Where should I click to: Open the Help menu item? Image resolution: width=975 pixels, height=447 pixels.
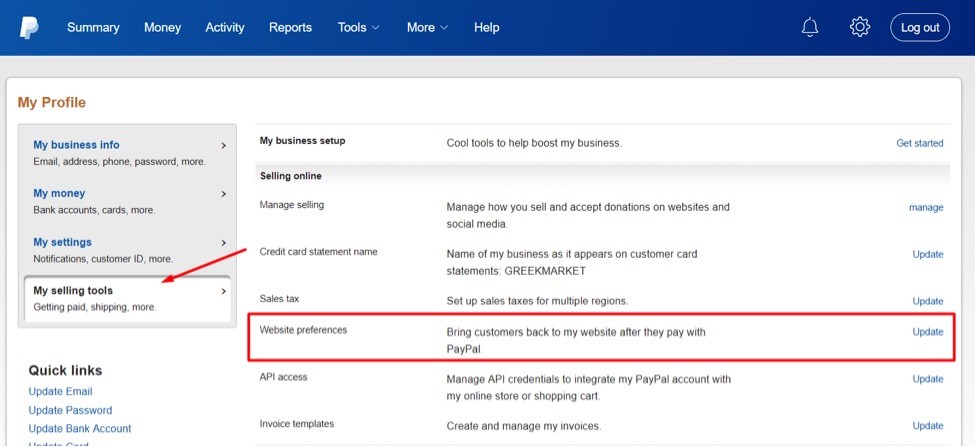click(486, 27)
